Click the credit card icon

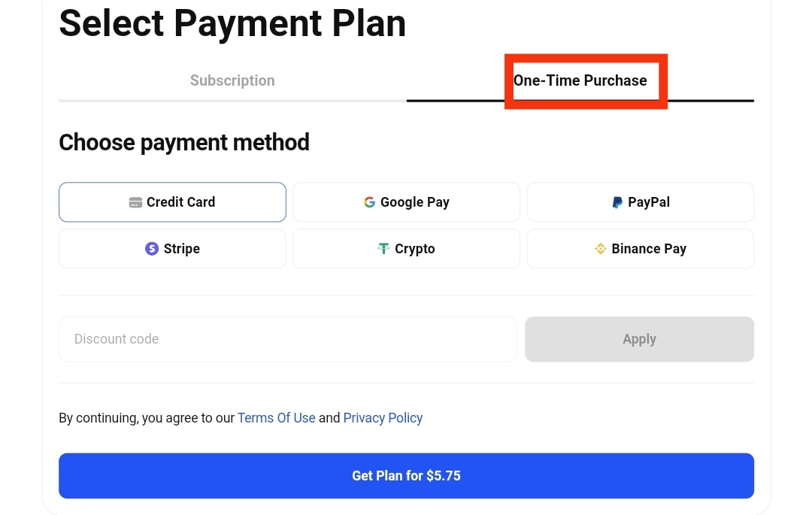point(135,202)
